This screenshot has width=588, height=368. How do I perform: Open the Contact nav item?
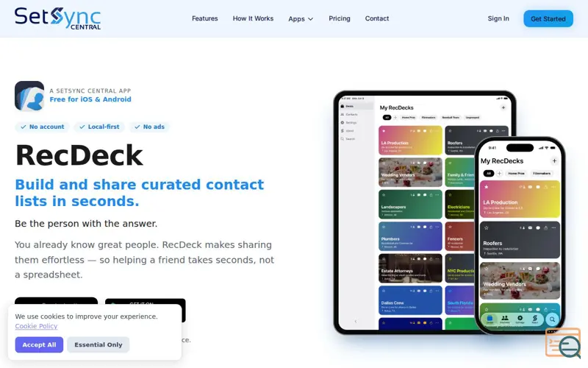[377, 18]
